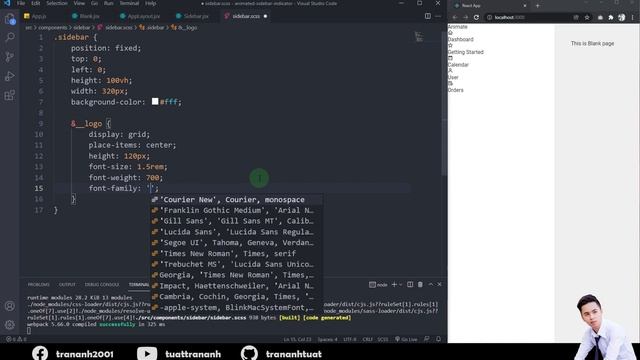Image resolution: width=640 pixels, height=360 pixels.
Task: Select the Georgia, 'Times New Roman' suggestion
Action: pos(236,275)
